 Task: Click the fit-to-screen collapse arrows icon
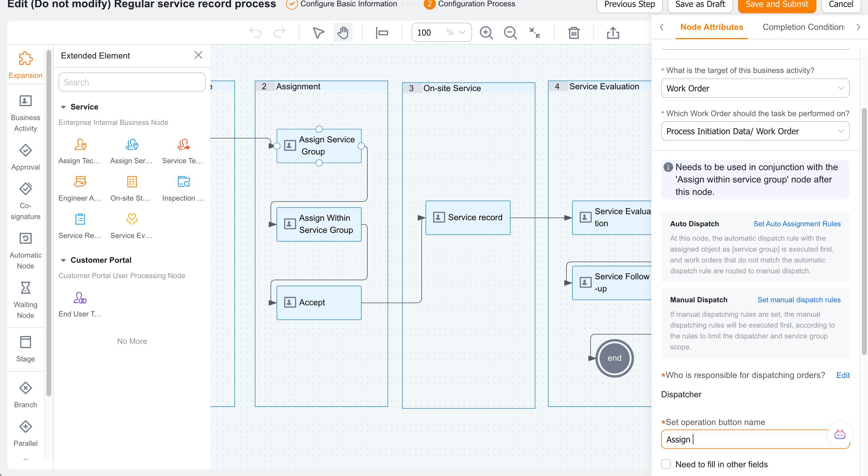point(534,33)
